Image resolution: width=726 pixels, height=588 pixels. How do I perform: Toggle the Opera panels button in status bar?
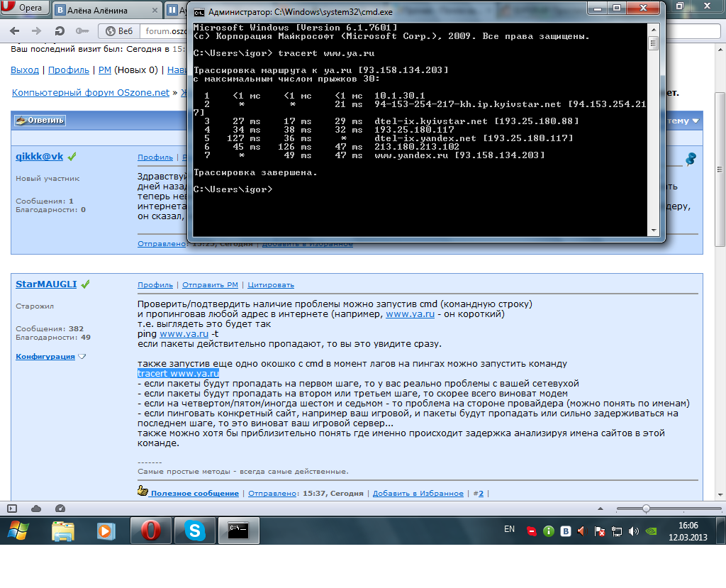(x=12, y=509)
